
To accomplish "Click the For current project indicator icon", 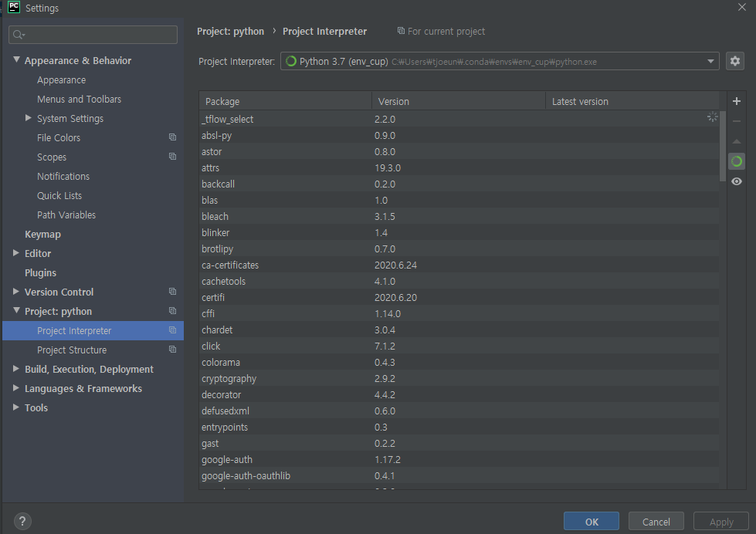I will coord(401,31).
